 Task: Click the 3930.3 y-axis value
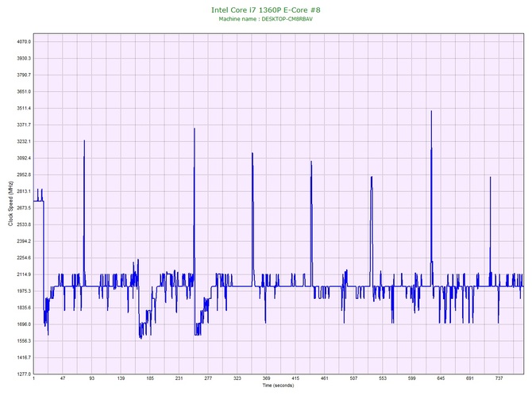point(24,59)
